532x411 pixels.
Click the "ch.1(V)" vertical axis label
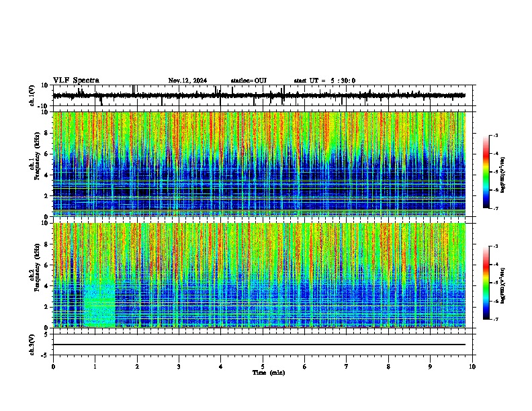coord(32,95)
